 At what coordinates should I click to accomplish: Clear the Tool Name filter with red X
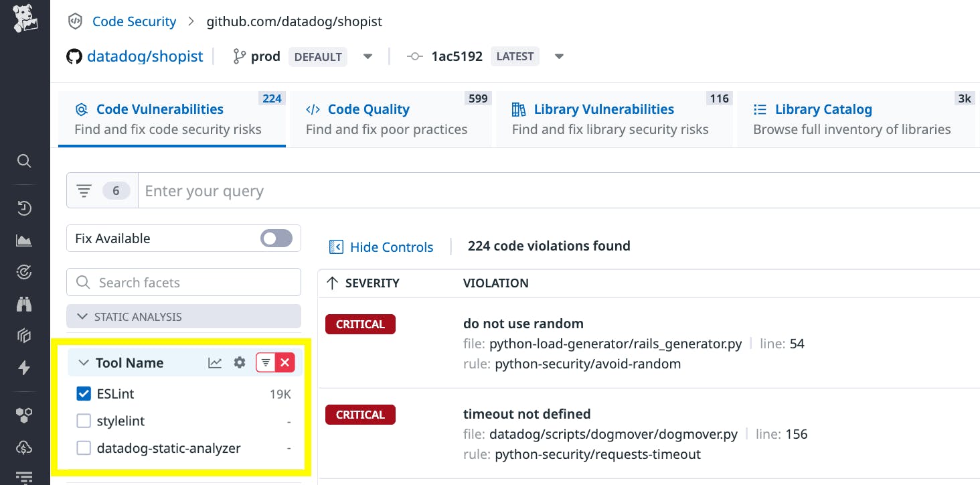click(285, 362)
